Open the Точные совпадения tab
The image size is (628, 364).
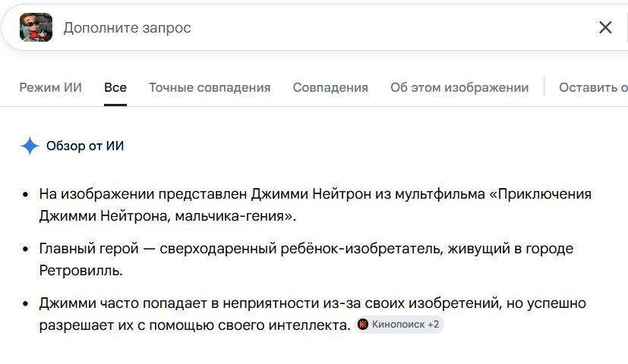coord(210,87)
